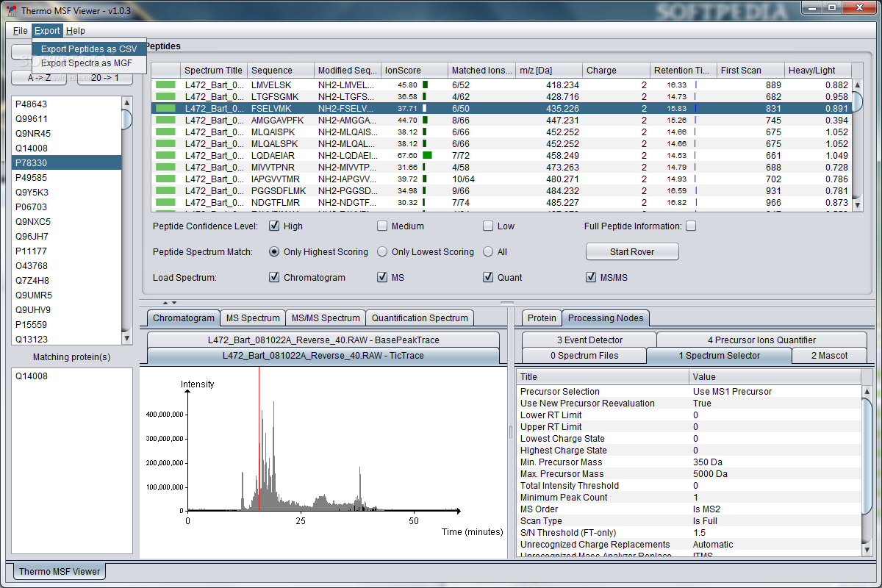Click green confidence indicator of LTGFSGMK row
Image resolution: width=882 pixels, height=588 pixels.
point(165,96)
